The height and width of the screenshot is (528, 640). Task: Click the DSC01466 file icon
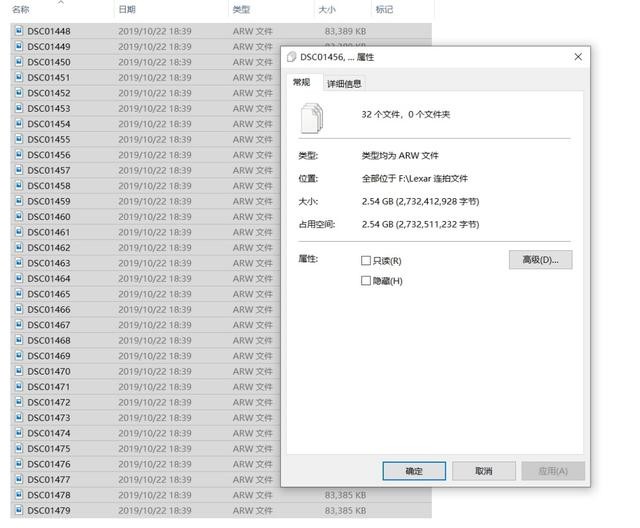(19, 309)
